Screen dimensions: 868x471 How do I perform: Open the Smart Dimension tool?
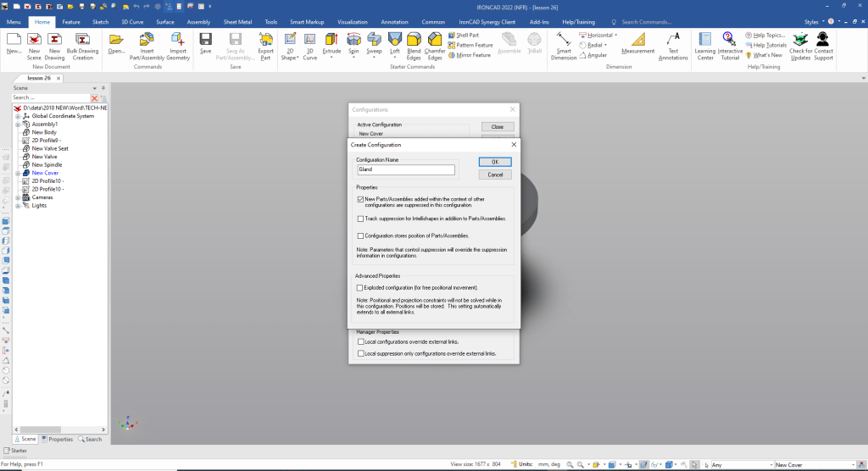coord(563,41)
